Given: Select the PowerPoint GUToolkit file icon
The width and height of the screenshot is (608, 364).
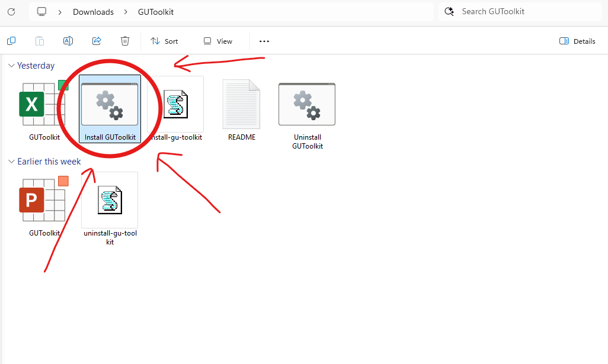Looking at the screenshot, I should click(44, 199).
